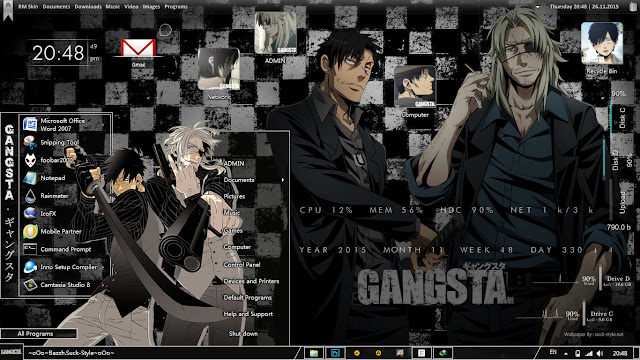Launch Snipping Tool from Start menu

point(64,142)
